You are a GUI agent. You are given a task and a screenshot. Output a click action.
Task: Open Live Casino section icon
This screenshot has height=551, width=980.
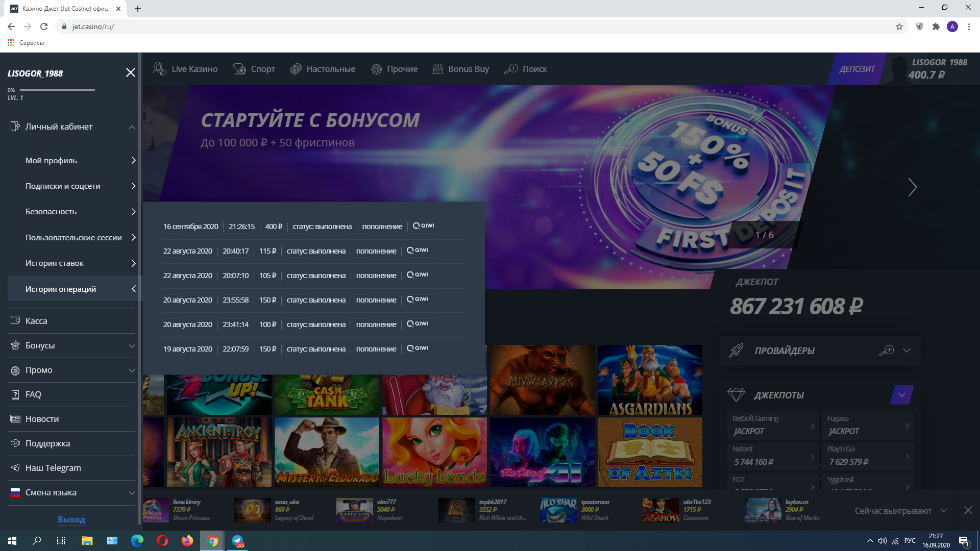[160, 69]
